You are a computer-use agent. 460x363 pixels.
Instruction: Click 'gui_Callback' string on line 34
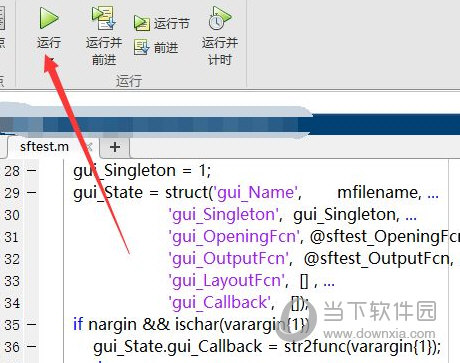point(220,303)
